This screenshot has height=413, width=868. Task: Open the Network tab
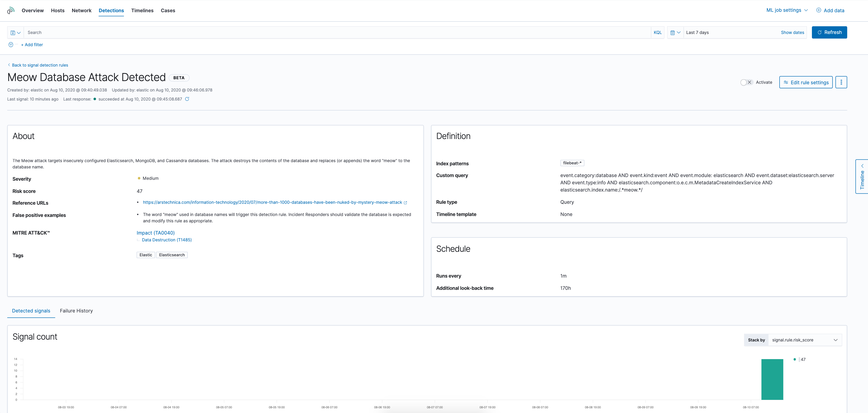(82, 10)
